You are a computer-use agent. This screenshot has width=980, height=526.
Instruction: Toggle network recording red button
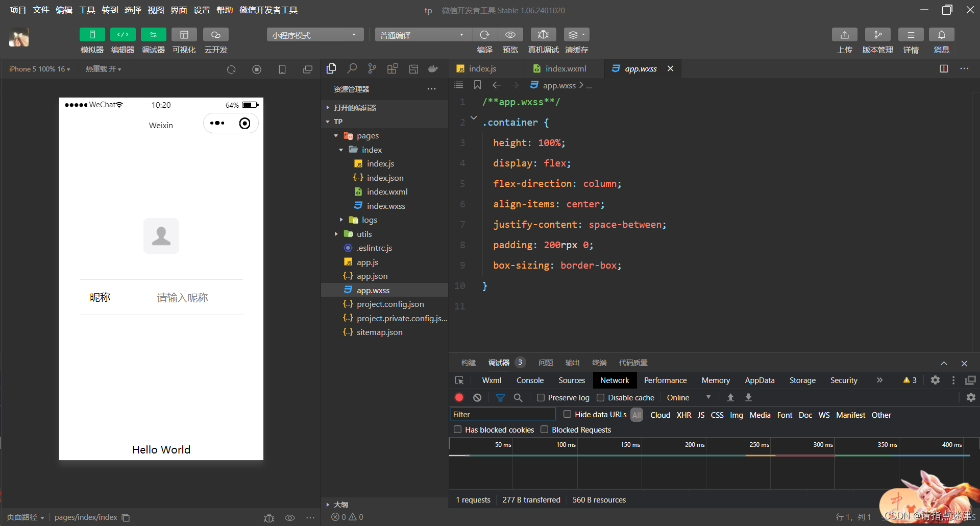pos(459,397)
